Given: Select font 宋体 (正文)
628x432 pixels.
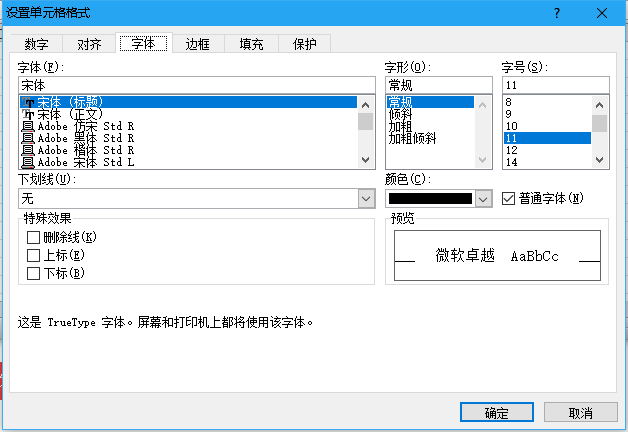Looking at the screenshot, I should point(188,114).
